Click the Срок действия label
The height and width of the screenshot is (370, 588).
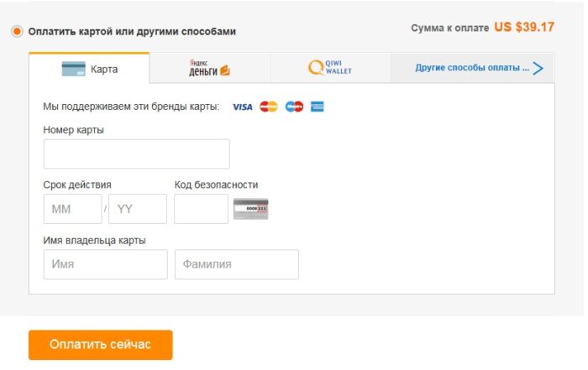77,185
